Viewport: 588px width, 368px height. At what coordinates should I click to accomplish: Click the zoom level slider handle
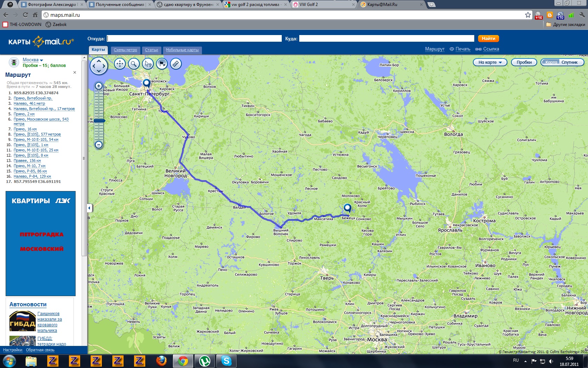(x=99, y=121)
